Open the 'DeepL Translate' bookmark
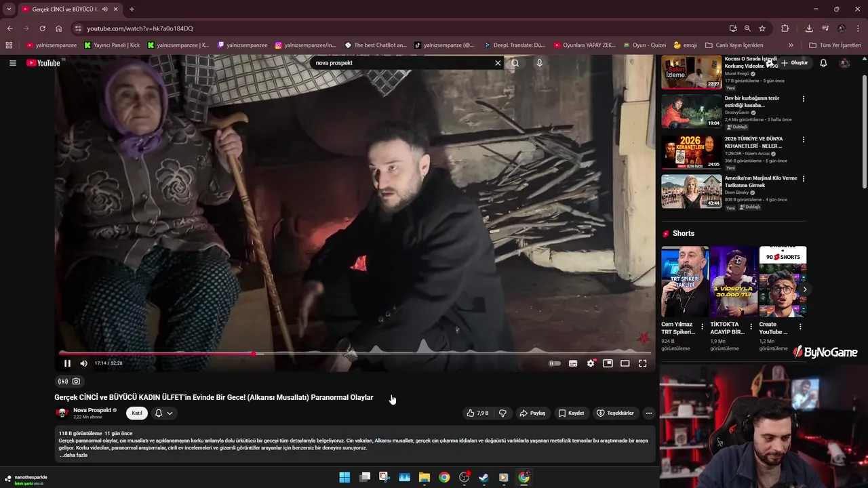Viewport: 868px width, 488px height. coord(515,45)
